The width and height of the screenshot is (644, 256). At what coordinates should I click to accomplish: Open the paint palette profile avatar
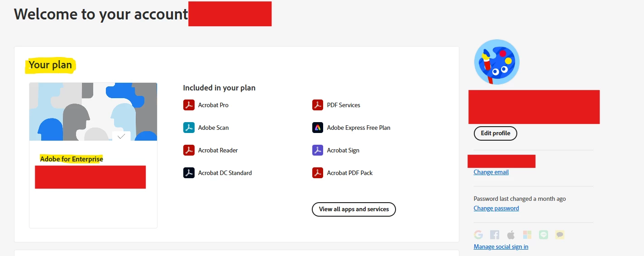tap(497, 62)
